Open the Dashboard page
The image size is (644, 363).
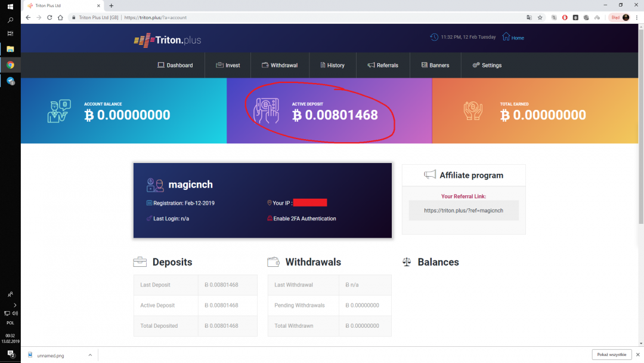175,65
